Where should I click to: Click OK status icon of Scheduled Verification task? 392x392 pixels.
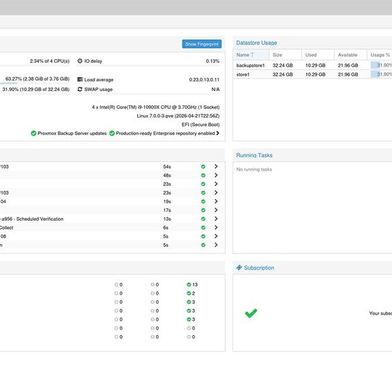point(203,219)
